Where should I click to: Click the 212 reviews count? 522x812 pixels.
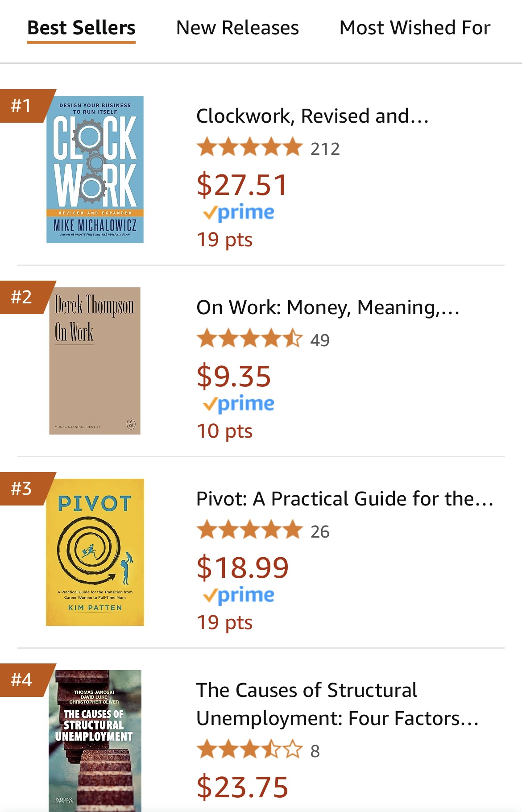(325, 149)
